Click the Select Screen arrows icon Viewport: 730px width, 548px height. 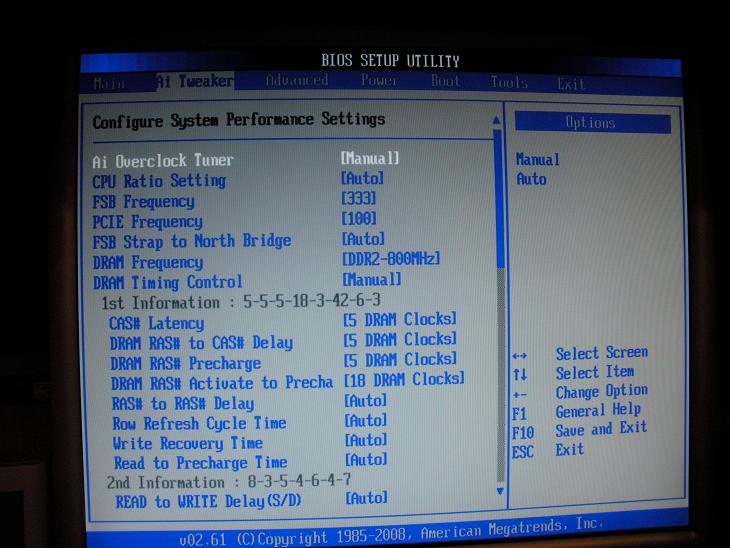[520, 356]
